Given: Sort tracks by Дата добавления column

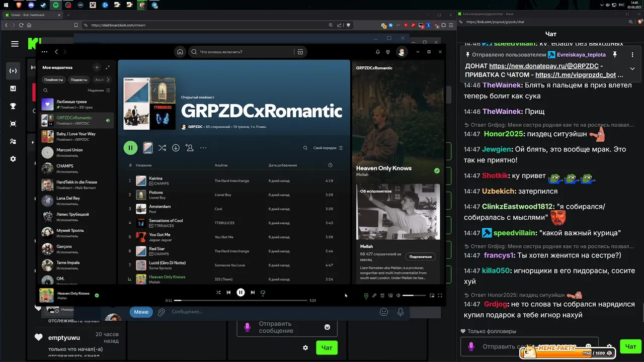Looking at the screenshot, I should tap(283, 165).
